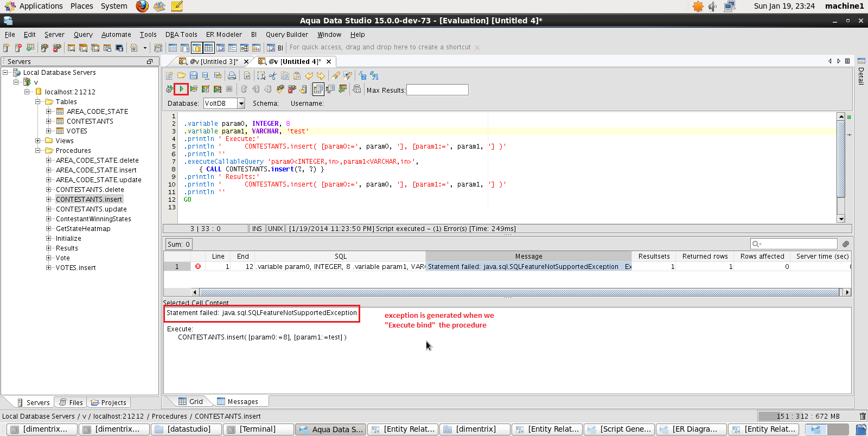Click the Save All icon in the editor toolbar

[x=218, y=76]
